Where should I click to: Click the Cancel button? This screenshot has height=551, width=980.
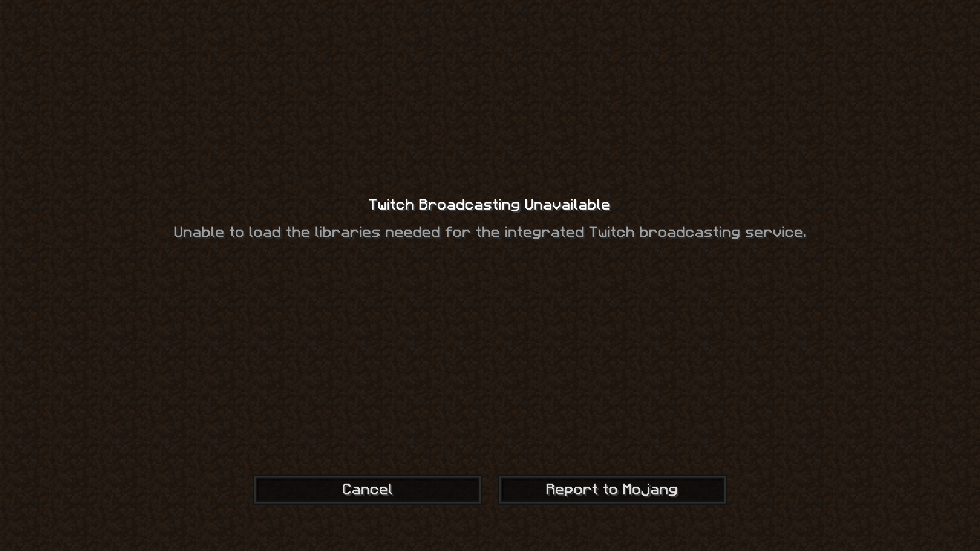367,490
